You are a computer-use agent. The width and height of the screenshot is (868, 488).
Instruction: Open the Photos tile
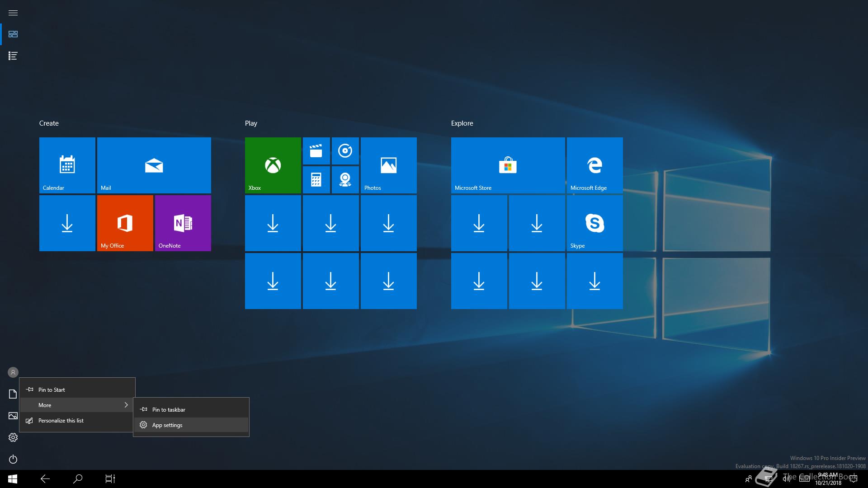click(389, 165)
